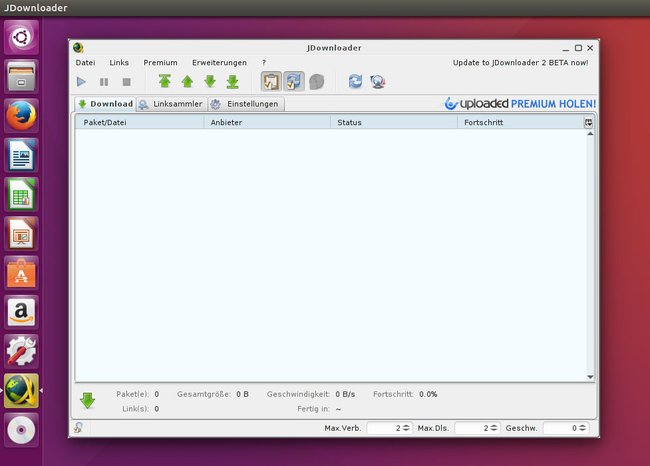Open Ubuntu Dash from the launcher
This screenshot has height=466, width=650.
(x=21, y=37)
